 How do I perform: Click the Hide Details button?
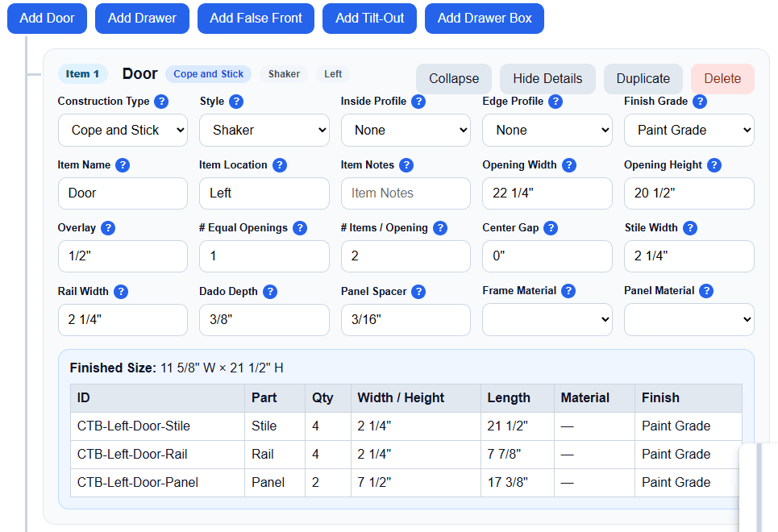tap(547, 79)
